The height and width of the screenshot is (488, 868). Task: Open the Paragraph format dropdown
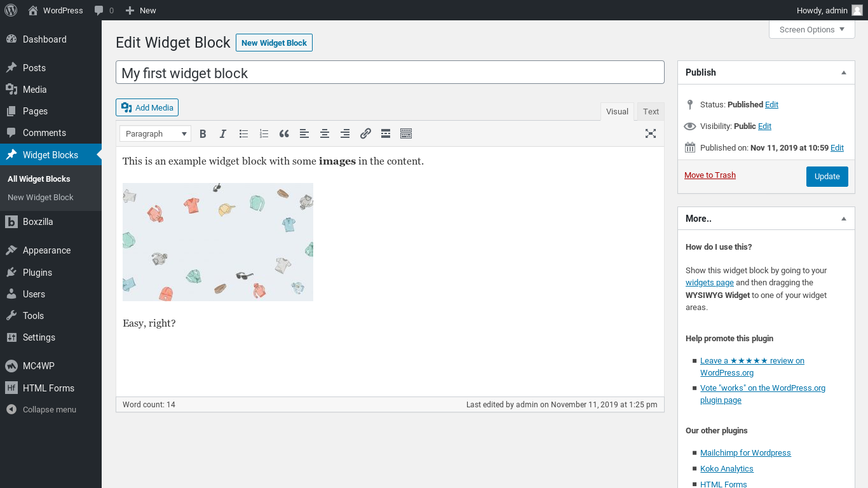[155, 133]
